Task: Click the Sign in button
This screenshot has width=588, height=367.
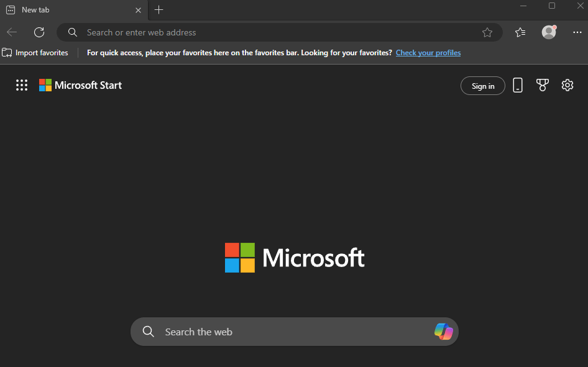Action: tap(482, 86)
